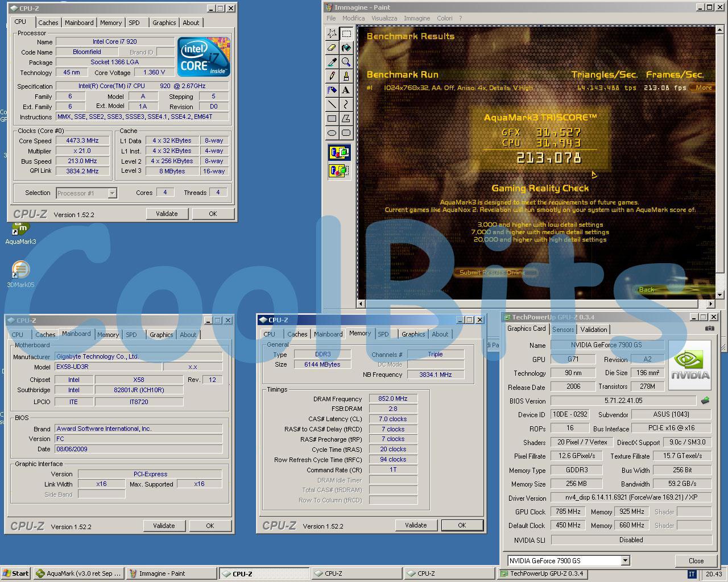Open the Modifica menu in Paint
Image resolution: width=728 pixels, height=582 pixels.
coord(353,18)
